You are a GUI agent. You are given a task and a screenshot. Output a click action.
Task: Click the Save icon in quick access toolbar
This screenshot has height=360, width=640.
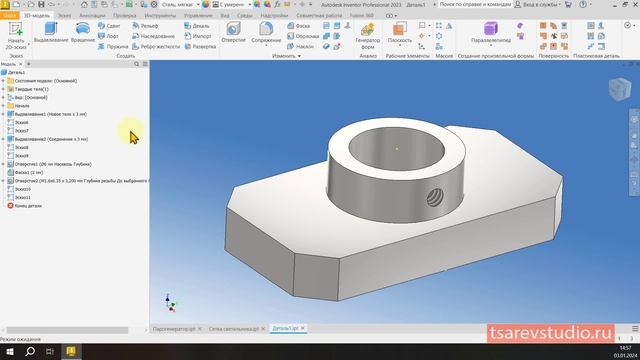(x=41, y=4)
